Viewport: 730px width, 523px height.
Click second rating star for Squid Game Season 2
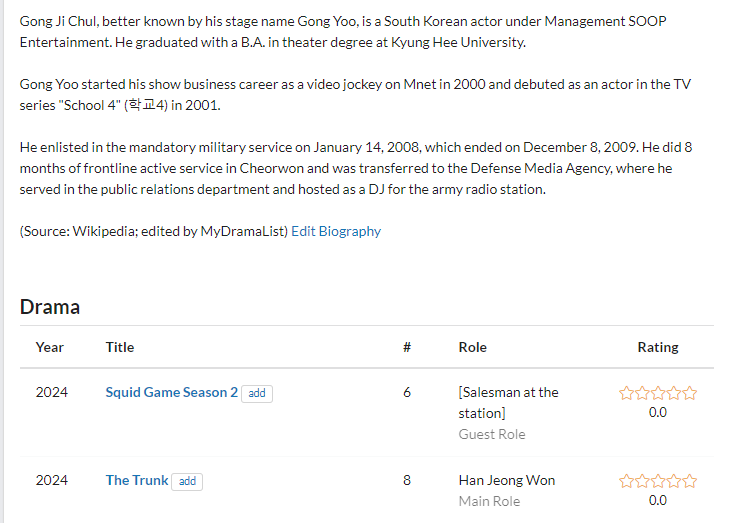coord(642,393)
